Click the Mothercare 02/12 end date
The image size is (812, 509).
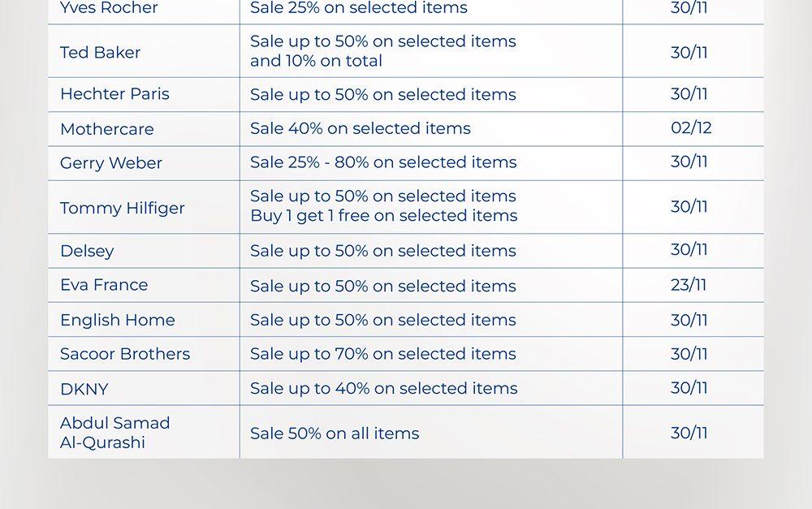(691, 128)
